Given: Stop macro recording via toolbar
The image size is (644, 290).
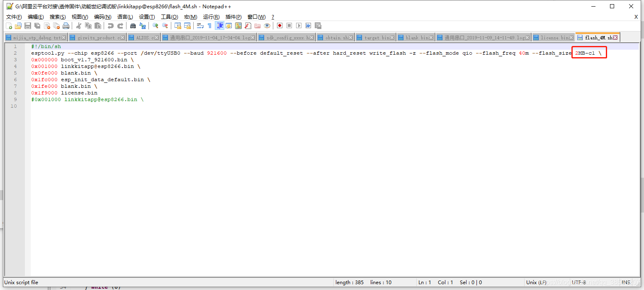Looking at the screenshot, I should [x=289, y=26].
